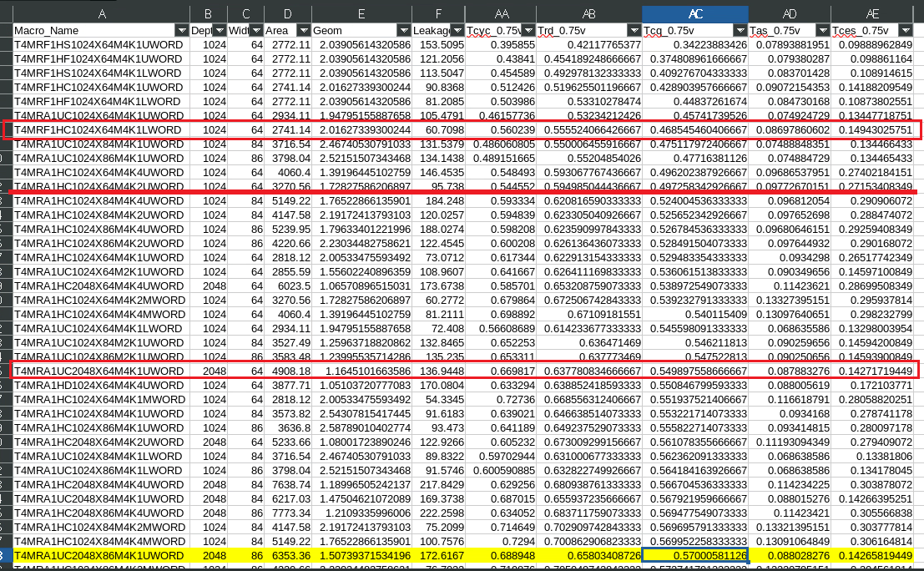
Task: Select the column A header
Action: point(101,14)
